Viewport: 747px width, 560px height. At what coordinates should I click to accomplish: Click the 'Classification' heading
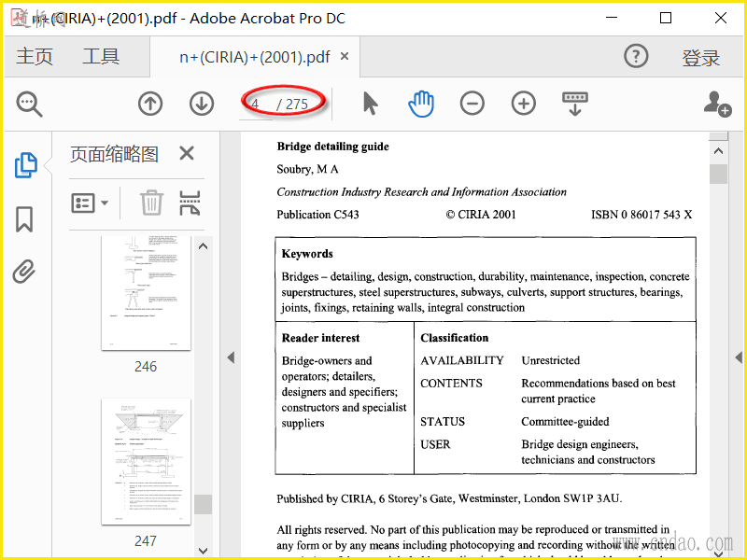[x=454, y=338]
